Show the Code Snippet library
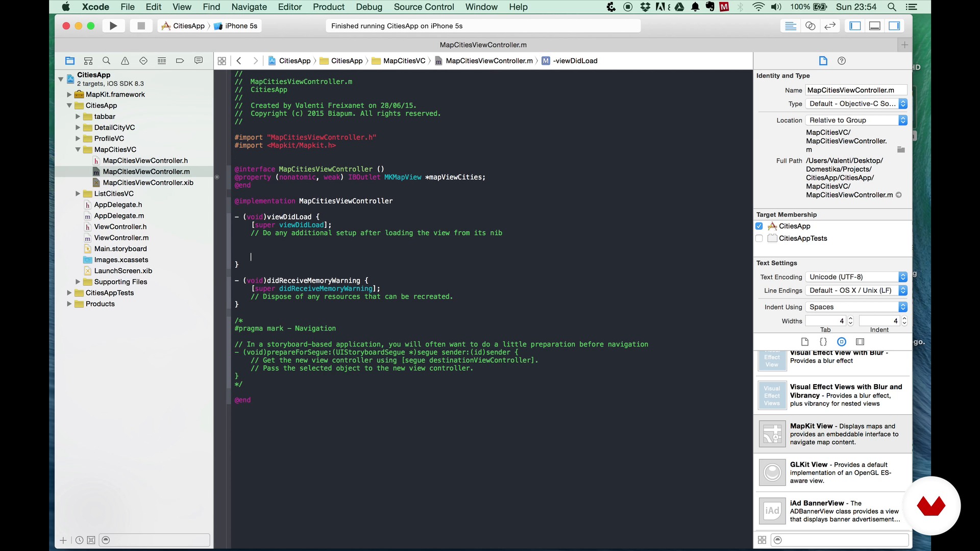The width and height of the screenshot is (980, 551). tap(823, 342)
